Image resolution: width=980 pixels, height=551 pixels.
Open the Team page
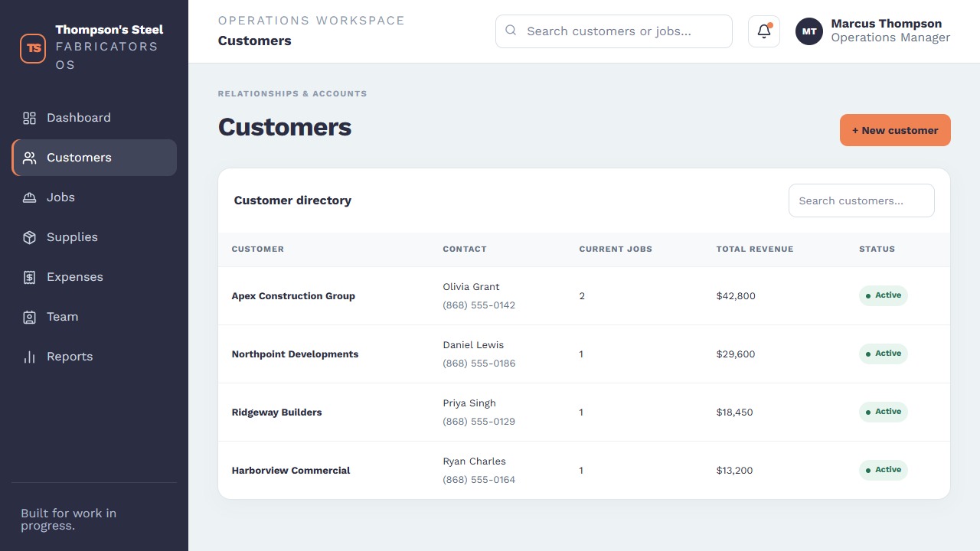pyautogui.click(x=94, y=317)
